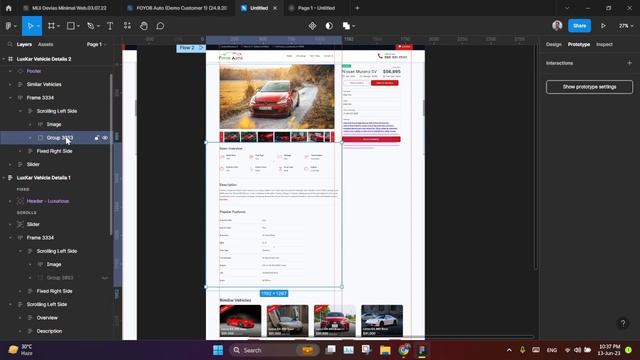
Task: Open the 27% zoom dropdown
Action: (x=626, y=26)
